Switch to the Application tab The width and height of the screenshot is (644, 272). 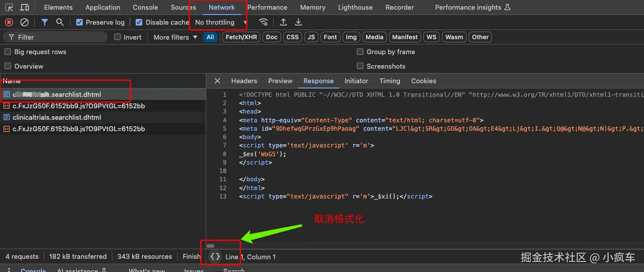tap(103, 7)
